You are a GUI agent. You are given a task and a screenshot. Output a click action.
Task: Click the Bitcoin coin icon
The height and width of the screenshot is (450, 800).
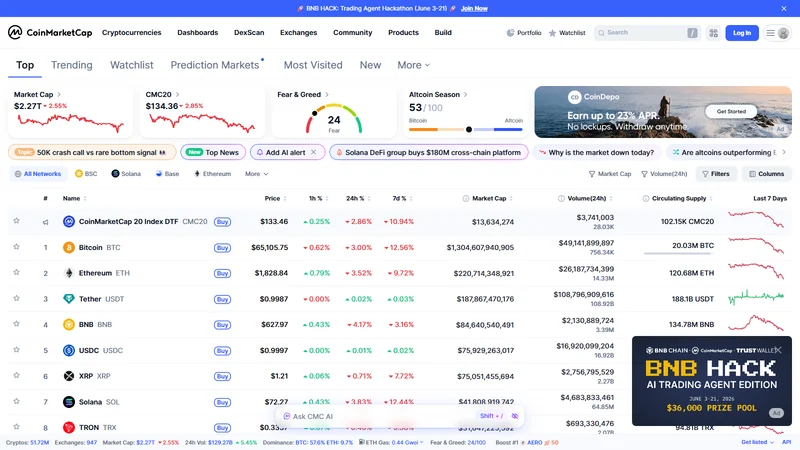69,247
